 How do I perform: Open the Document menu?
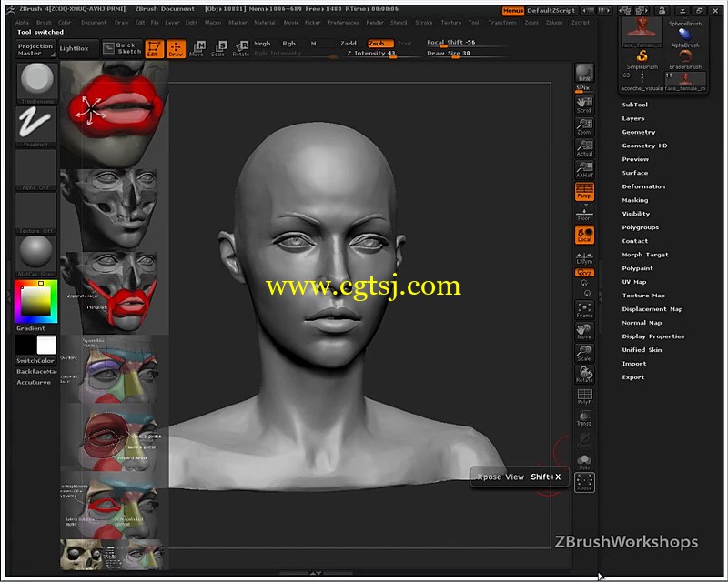click(x=94, y=22)
